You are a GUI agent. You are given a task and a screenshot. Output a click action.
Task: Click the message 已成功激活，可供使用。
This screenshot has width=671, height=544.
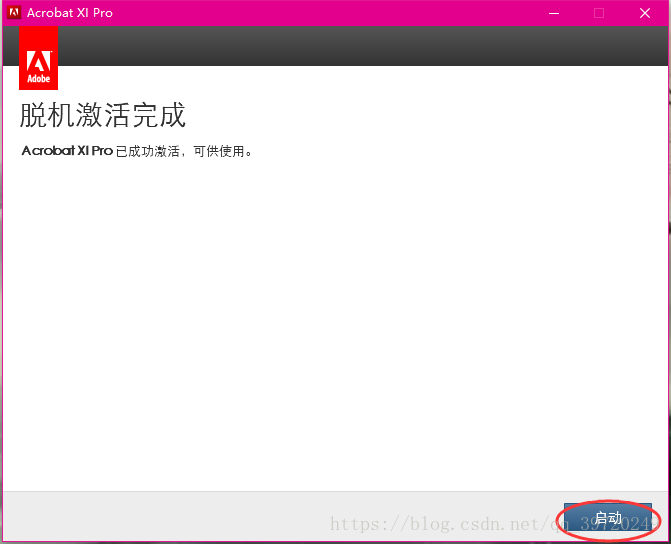184,151
